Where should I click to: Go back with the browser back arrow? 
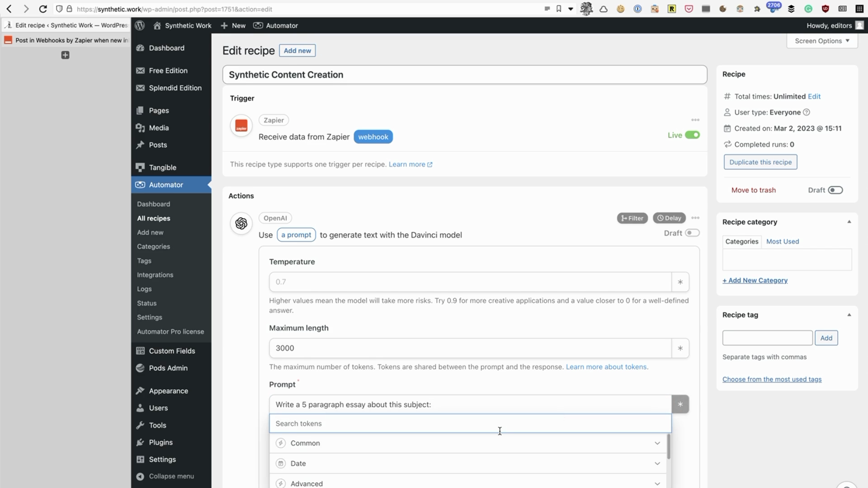coord(9,9)
